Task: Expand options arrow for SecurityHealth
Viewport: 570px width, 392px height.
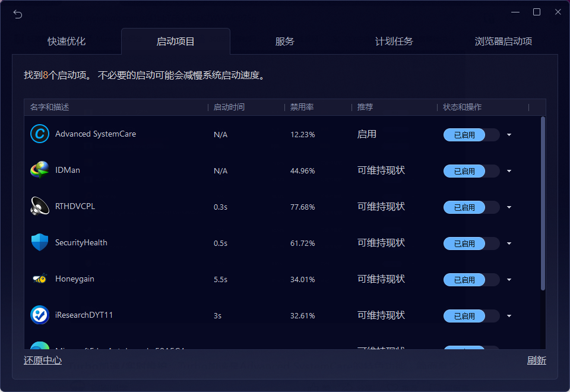Action: pos(509,244)
